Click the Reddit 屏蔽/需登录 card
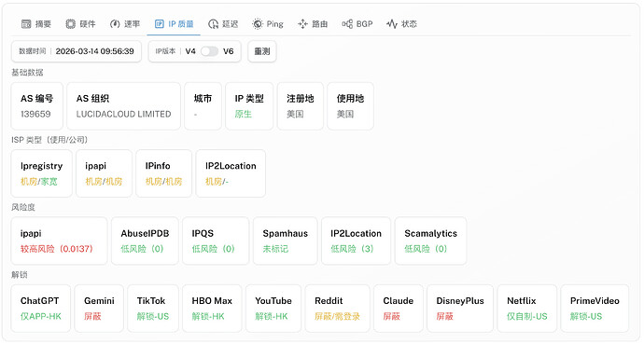 click(337, 309)
